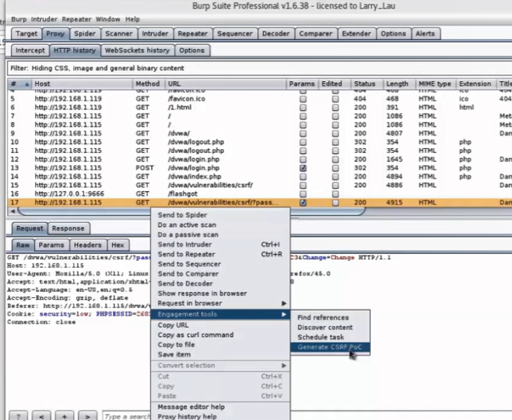Choose Find references in submenu
Image resolution: width=512 pixels, height=420 pixels.
click(x=330, y=318)
